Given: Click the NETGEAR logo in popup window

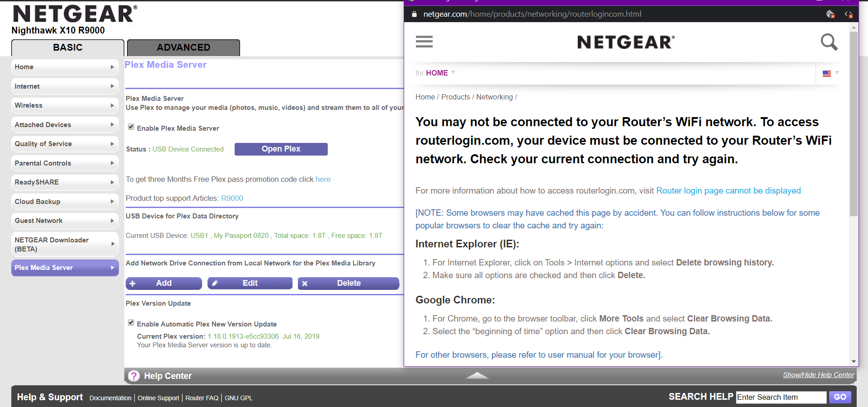Looking at the screenshot, I should tap(626, 42).
